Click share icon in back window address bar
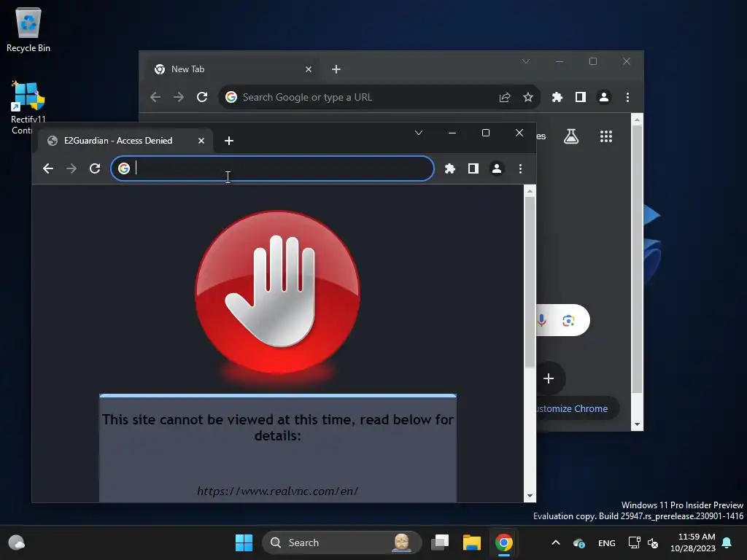747x560 pixels. coord(505,98)
